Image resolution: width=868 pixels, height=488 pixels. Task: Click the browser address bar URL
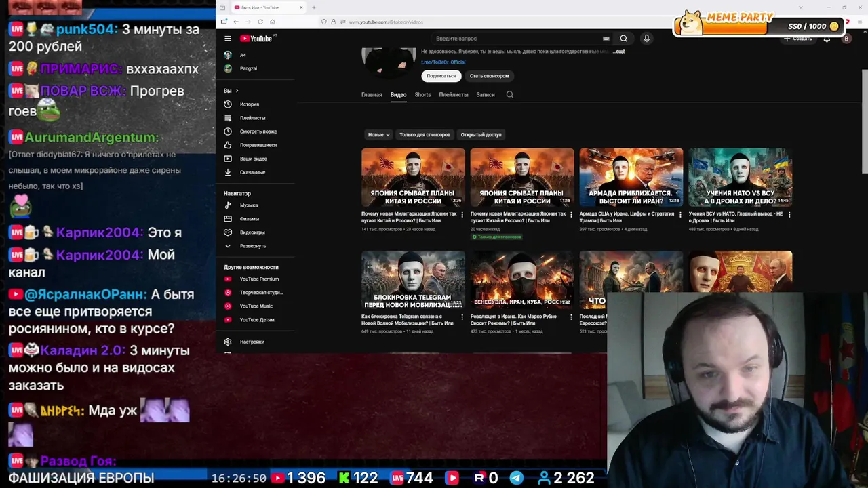point(386,22)
